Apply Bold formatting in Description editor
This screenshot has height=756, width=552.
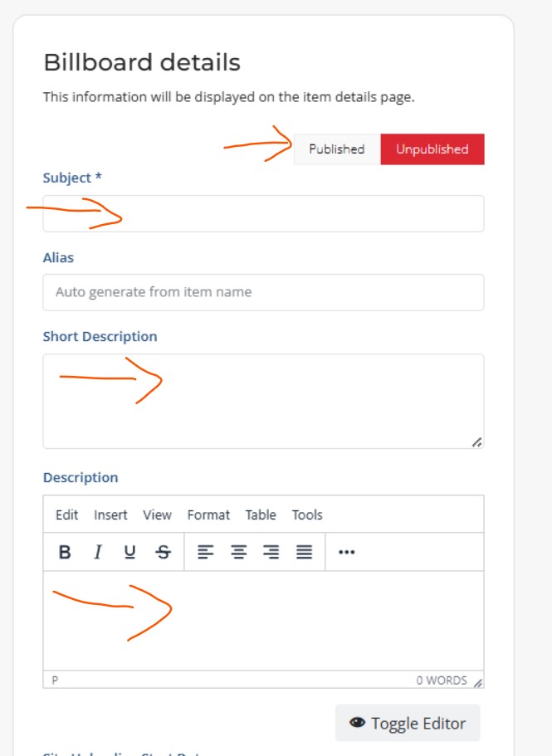click(65, 552)
